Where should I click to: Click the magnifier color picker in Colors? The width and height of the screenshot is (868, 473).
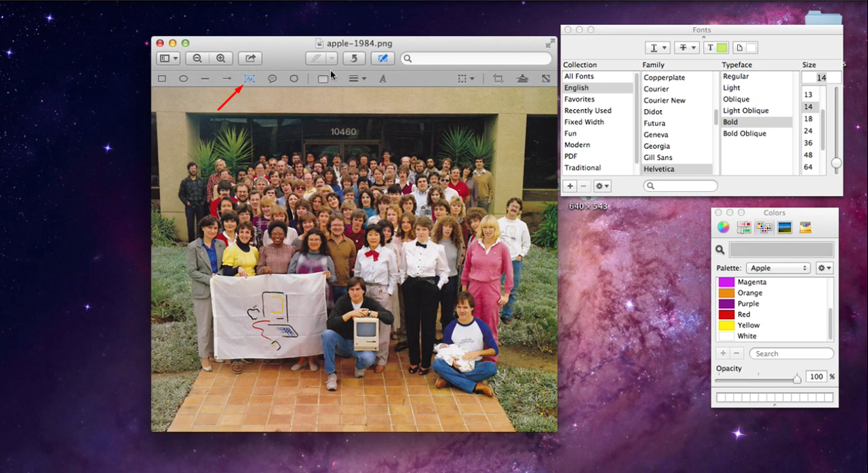pyautogui.click(x=720, y=249)
